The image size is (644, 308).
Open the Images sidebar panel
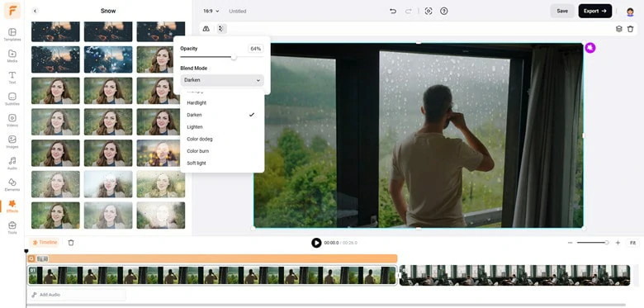coord(12,142)
